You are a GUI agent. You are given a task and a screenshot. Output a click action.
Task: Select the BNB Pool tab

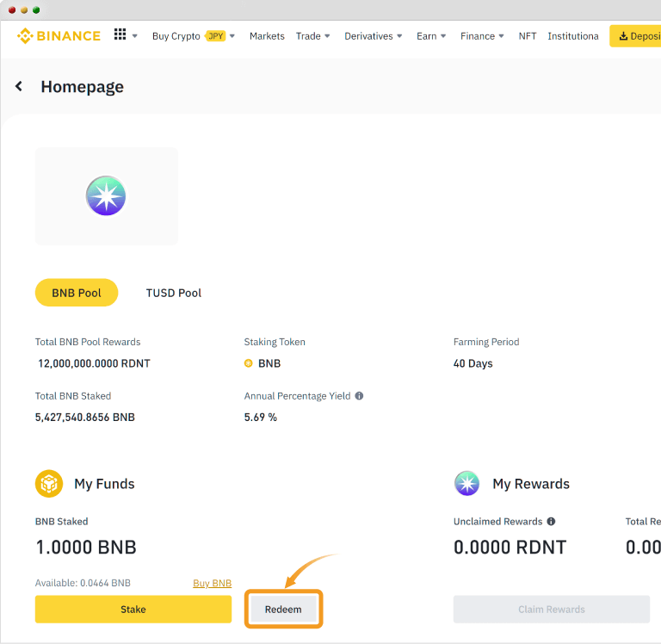click(77, 293)
